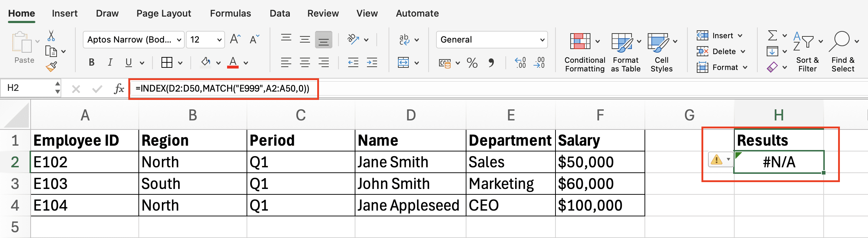Click the Copy icon
This screenshot has width=868, height=238.
51,52
